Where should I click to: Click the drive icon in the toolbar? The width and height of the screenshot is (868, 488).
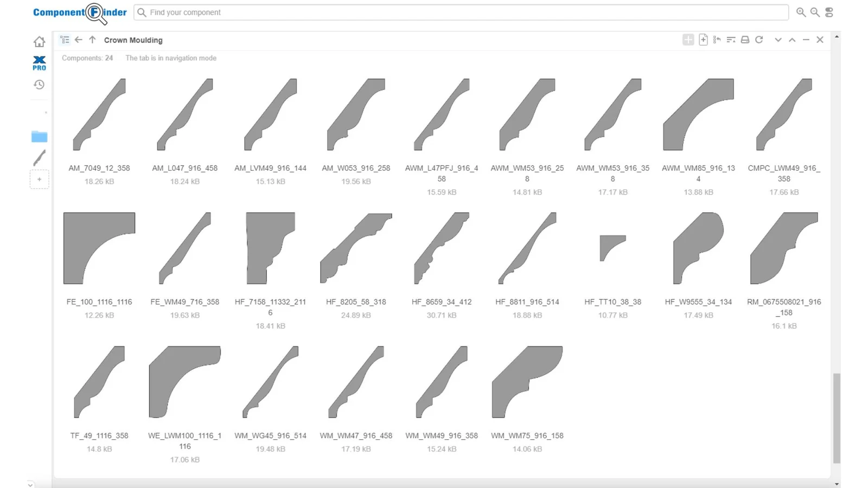(x=745, y=40)
